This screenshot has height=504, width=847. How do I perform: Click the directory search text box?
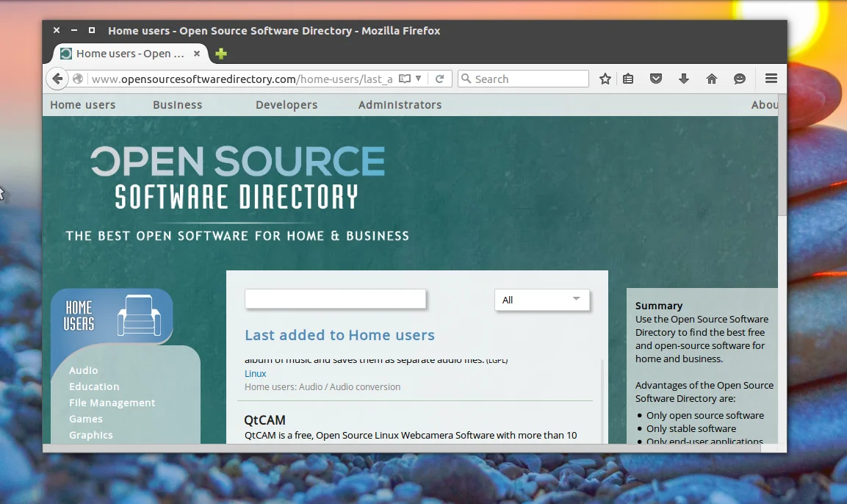click(x=335, y=299)
